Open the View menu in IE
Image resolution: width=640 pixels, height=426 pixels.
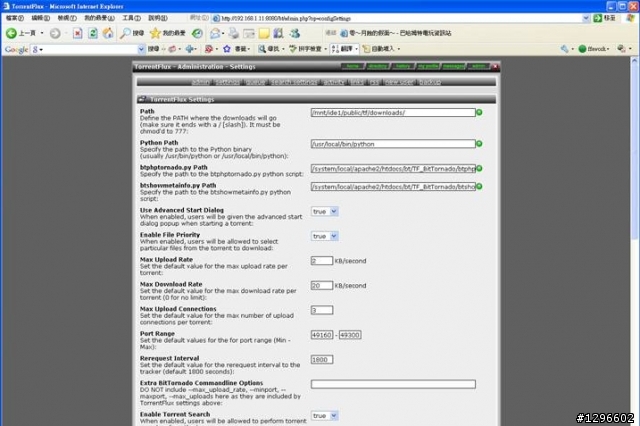[67, 18]
